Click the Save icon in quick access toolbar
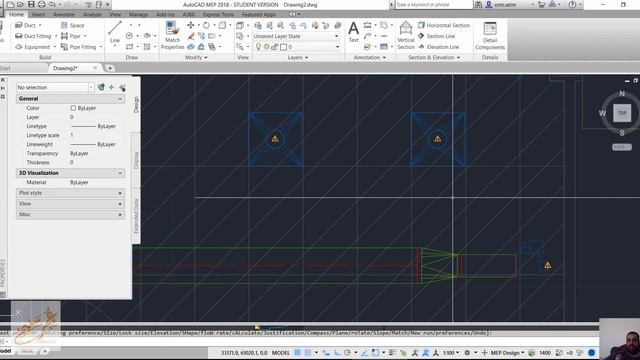The width and height of the screenshot is (640, 360). [x=31, y=4]
